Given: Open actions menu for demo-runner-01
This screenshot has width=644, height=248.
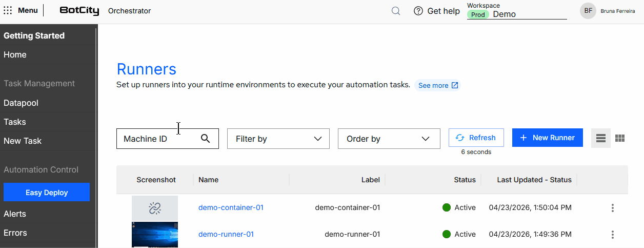Looking at the screenshot, I should [x=612, y=235].
